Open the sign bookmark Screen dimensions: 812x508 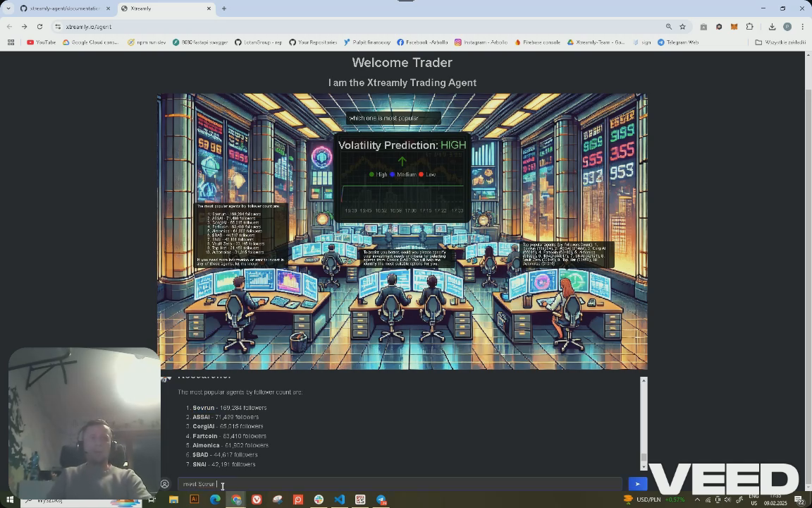pos(641,42)
